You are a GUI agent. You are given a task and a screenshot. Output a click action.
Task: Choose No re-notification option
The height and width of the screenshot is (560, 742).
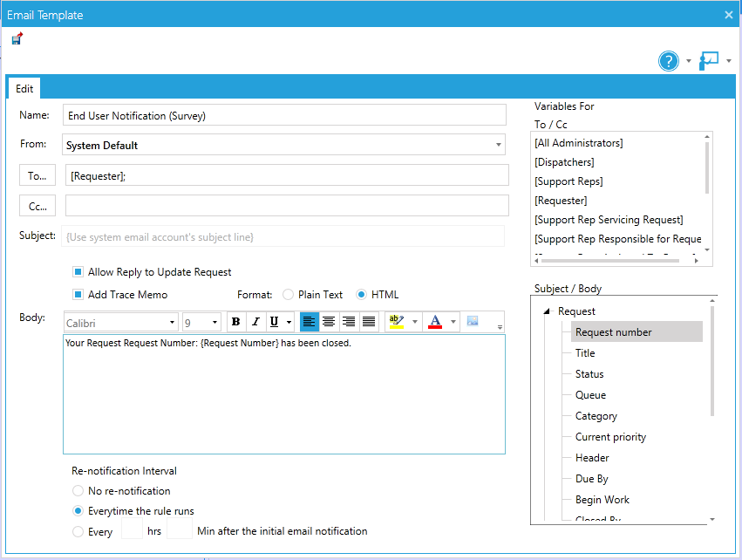pos(78,491)
